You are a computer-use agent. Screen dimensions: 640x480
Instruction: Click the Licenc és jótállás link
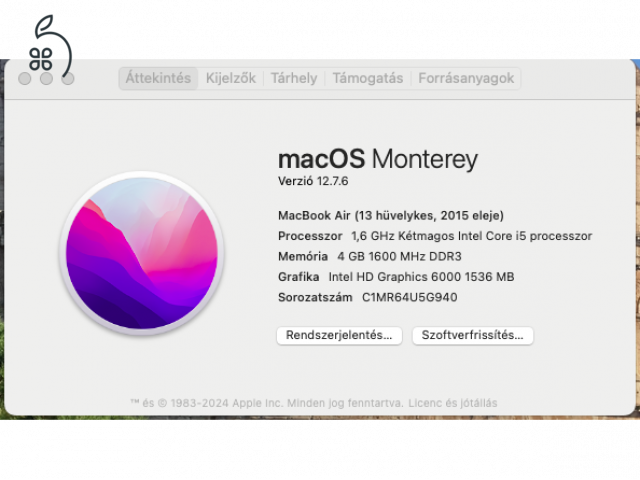(x=453, y=403)
